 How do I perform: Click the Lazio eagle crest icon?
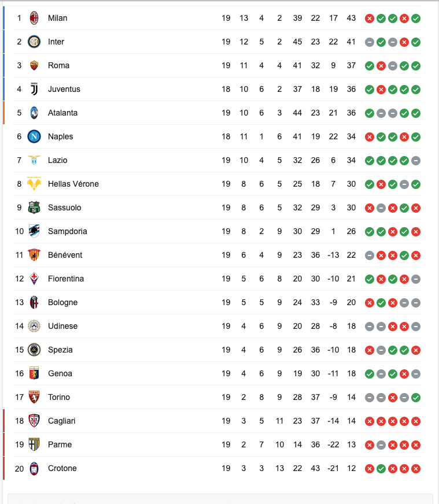[35, 160]
